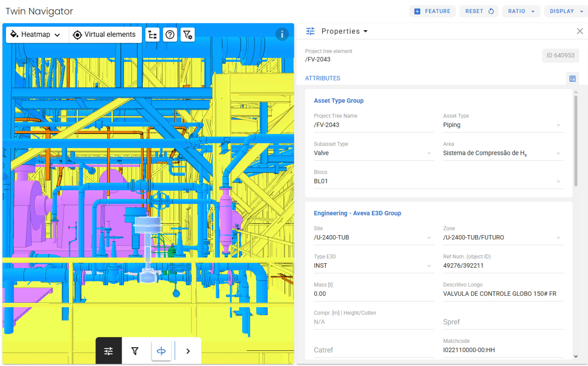
Task: Click the Compr. [m] Height/Cutlen field
Action: pyautogui.click(x=374, y=322)
